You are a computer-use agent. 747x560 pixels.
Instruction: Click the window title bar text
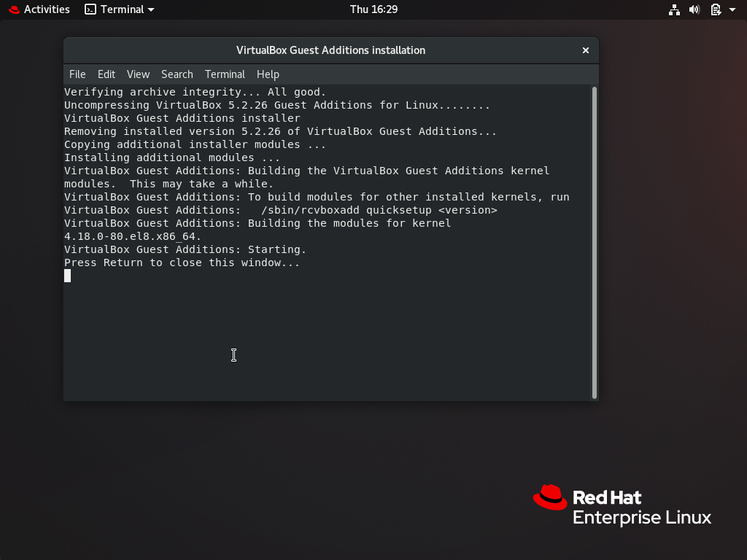coord(330,50)
